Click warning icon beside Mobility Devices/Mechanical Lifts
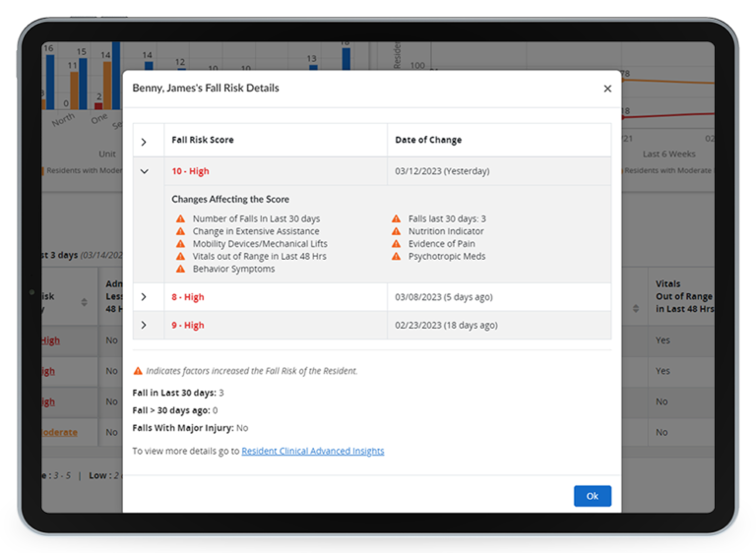Screen dimensions: 756x553 (180, 244)
